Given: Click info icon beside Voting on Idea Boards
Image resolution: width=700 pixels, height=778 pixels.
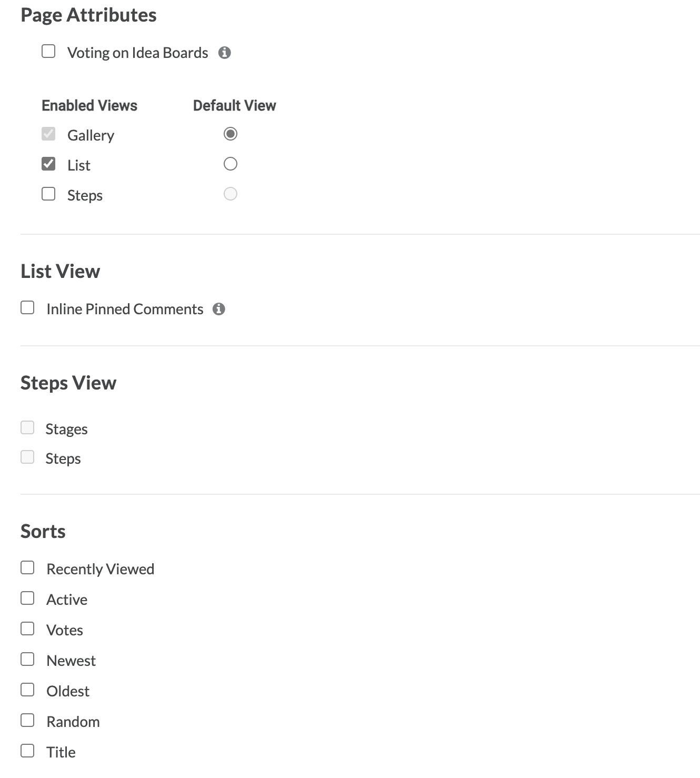Looking at the screenshot, I should tap(225, 53).
